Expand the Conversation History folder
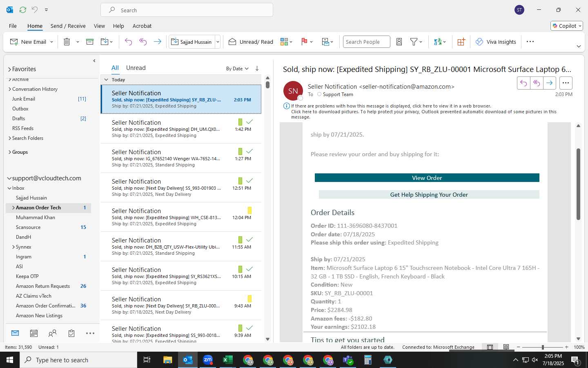Viewport: 588px width, 368px height. [x=10, y=89]
